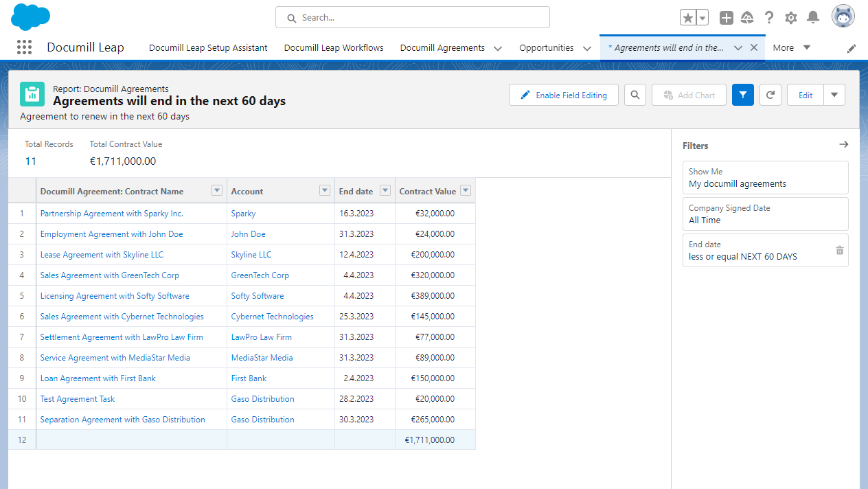Open the Setup gear icon

coord(791,18)
